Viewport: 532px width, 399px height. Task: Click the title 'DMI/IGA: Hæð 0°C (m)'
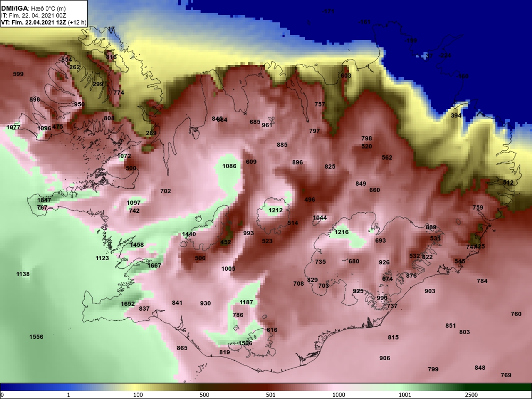coord(33,9)
